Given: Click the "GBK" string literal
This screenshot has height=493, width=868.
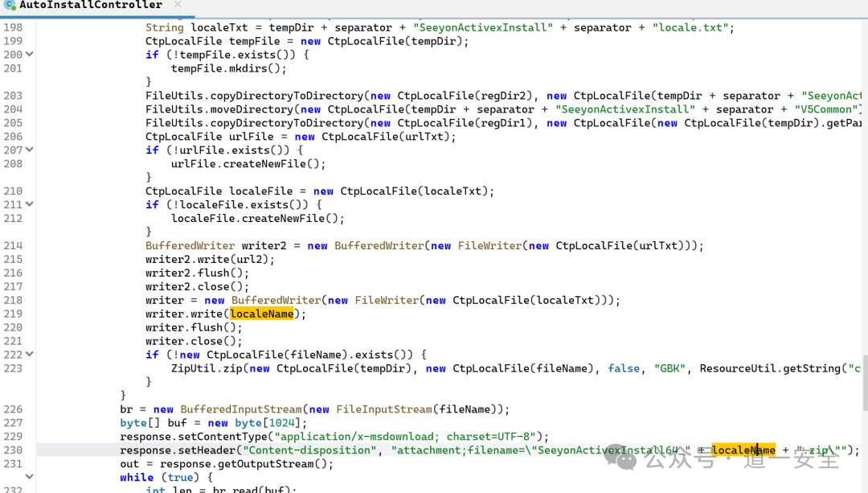Looking at the screenshot, I should pos(669,368).
